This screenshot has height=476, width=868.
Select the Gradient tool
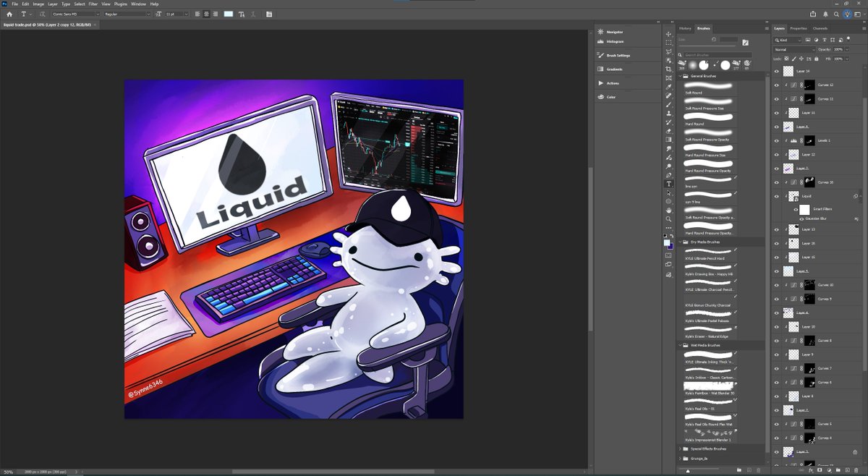tap(669, 140)
